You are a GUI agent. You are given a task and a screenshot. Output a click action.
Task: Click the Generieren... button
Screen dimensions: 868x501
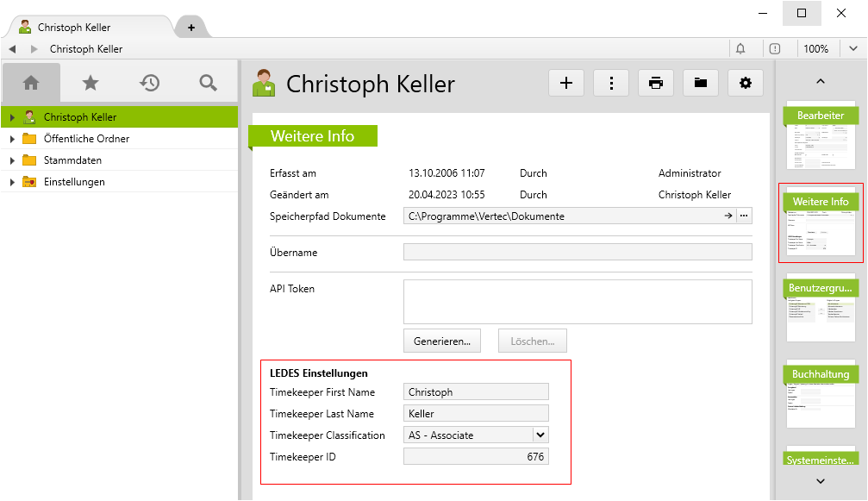point(441,341)
